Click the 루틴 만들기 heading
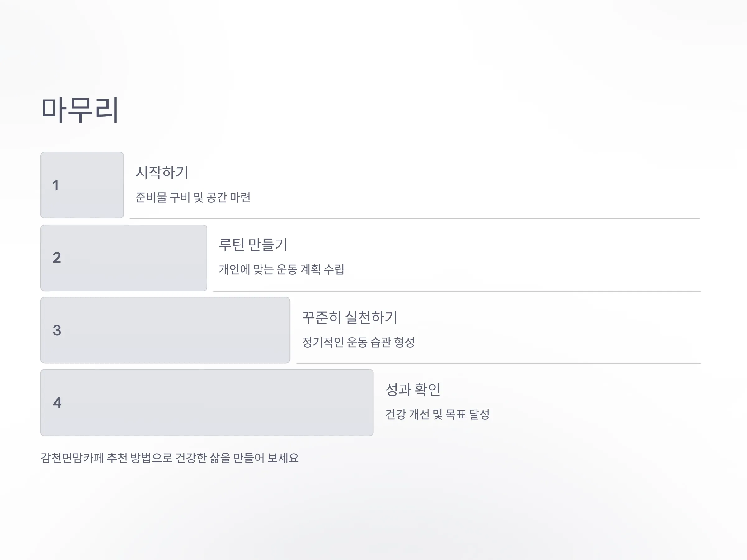Viewport: 747px width, 560px height. click(253, 245)
